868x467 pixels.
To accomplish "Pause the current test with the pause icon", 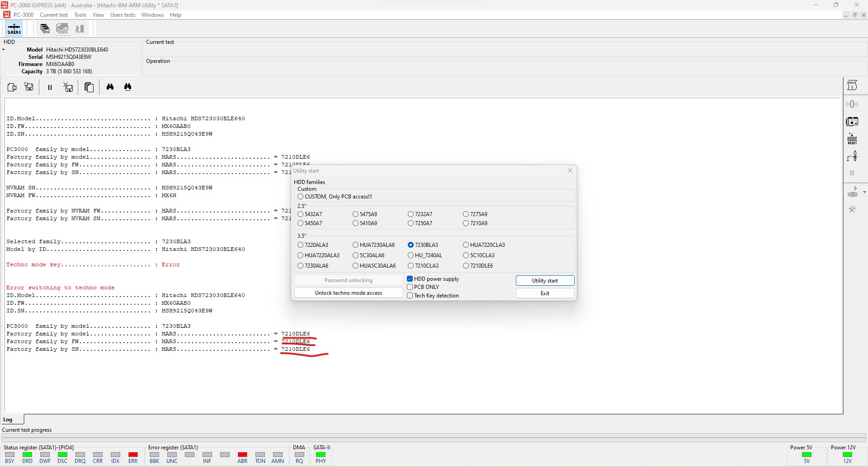I will pos(50,87).
